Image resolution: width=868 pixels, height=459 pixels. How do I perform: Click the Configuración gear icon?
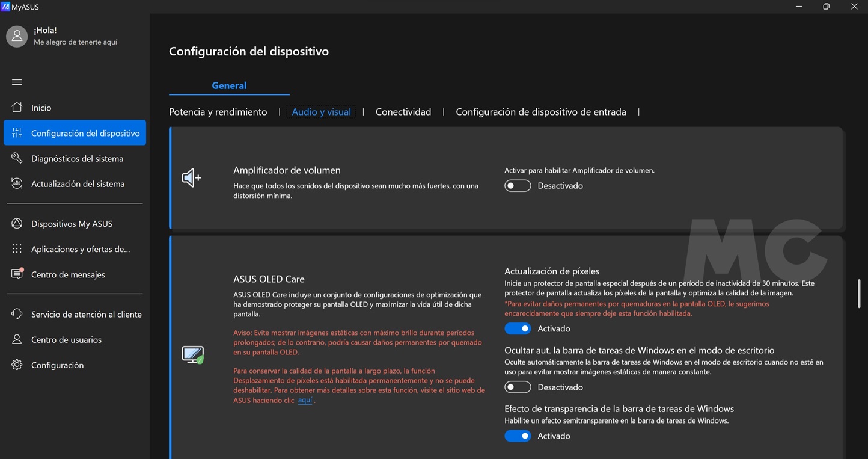17,365
